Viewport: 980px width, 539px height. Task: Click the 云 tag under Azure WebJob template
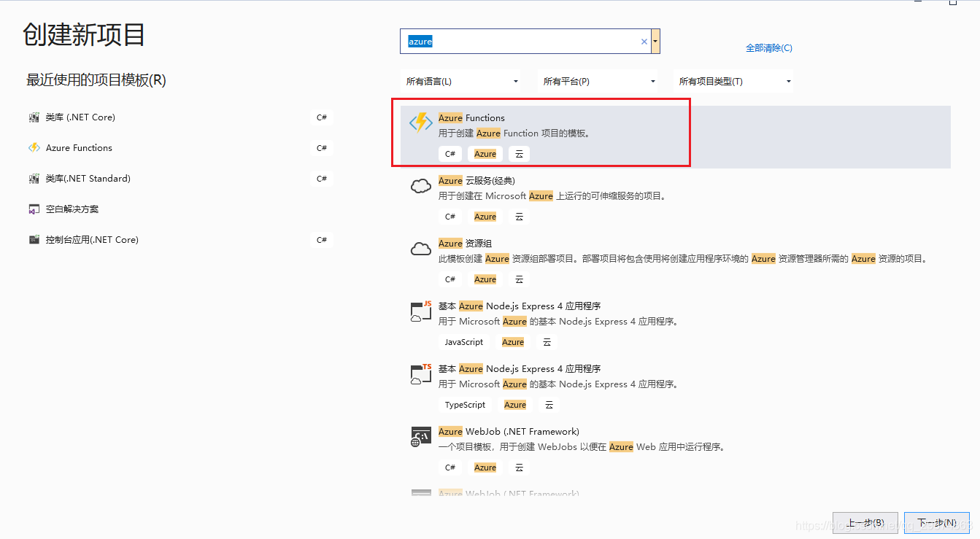[x=519, y=468]
